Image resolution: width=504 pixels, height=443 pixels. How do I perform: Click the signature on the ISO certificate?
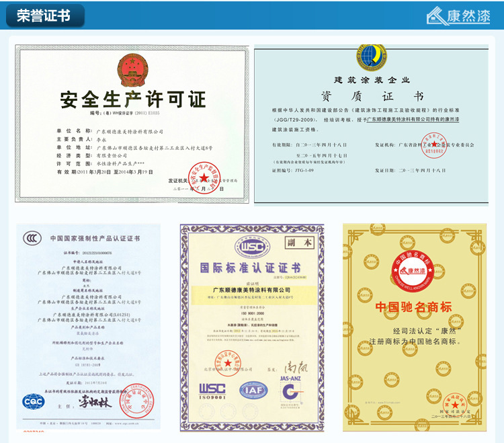click(x=296, y=368)
